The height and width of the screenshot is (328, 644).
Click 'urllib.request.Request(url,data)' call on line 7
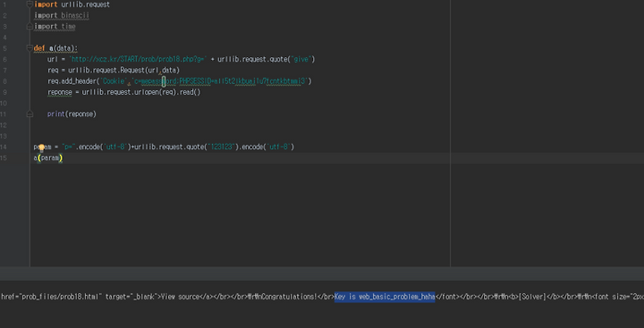123,71
